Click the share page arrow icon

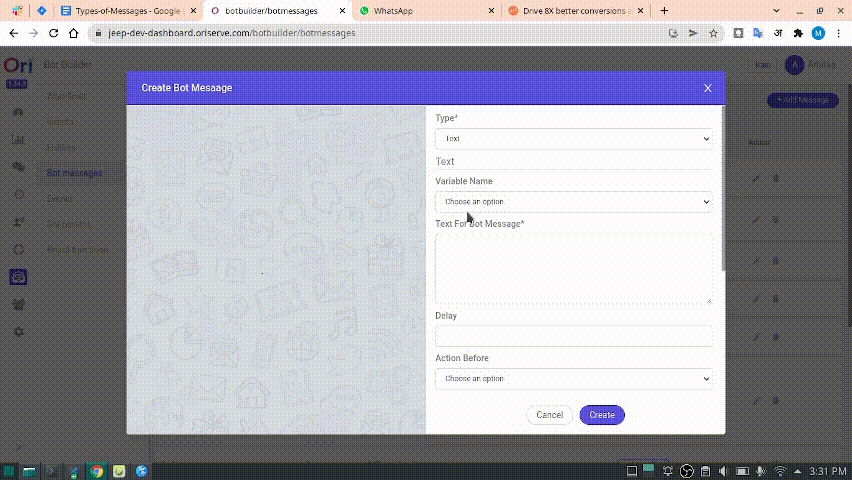tap(693, 33)
